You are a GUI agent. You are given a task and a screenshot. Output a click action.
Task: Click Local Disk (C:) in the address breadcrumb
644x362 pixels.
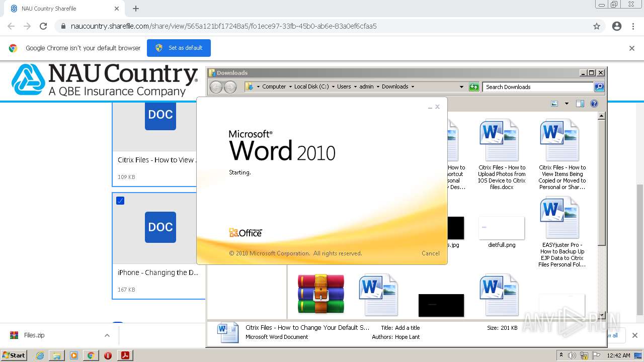(311, 86)
